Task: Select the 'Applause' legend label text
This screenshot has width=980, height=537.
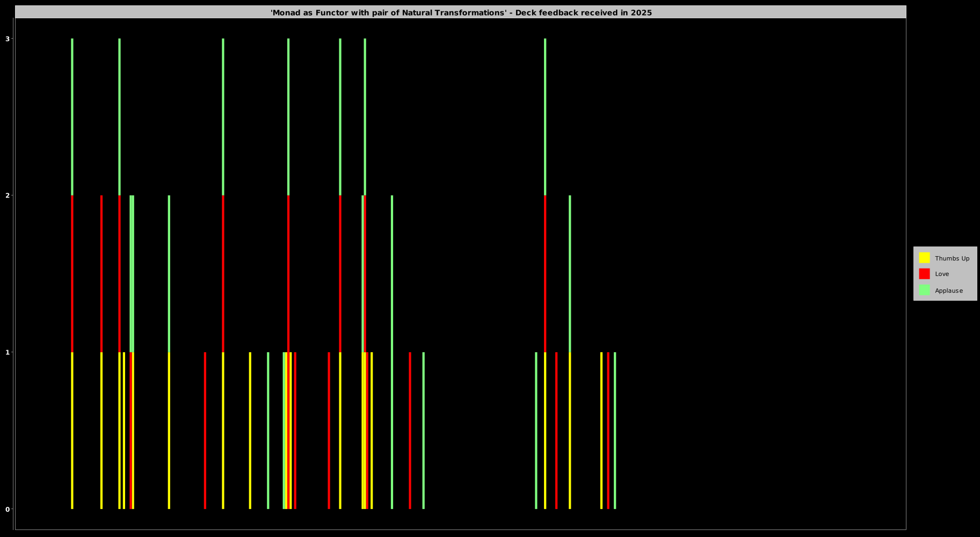Action: 948,291
